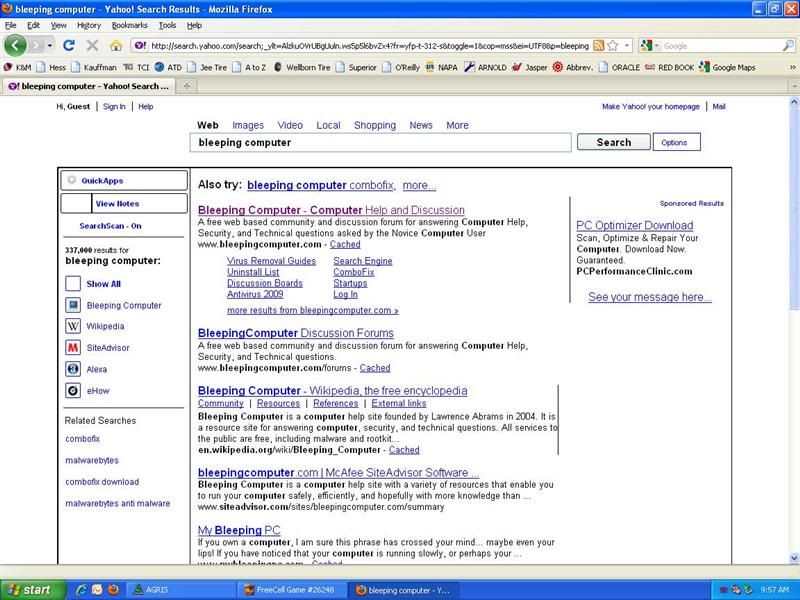800x600 pixels.
Task: Open the TCI bookmark
Action: [x=137, y=67]
